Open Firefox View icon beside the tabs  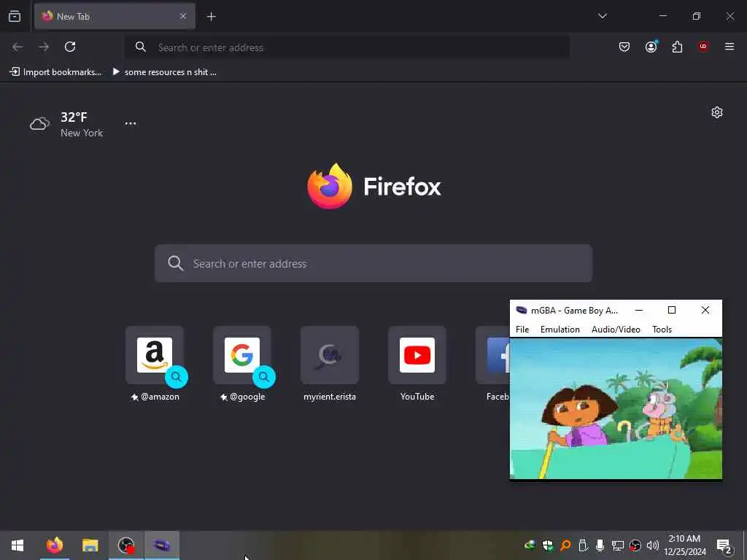tap(15, 17)
